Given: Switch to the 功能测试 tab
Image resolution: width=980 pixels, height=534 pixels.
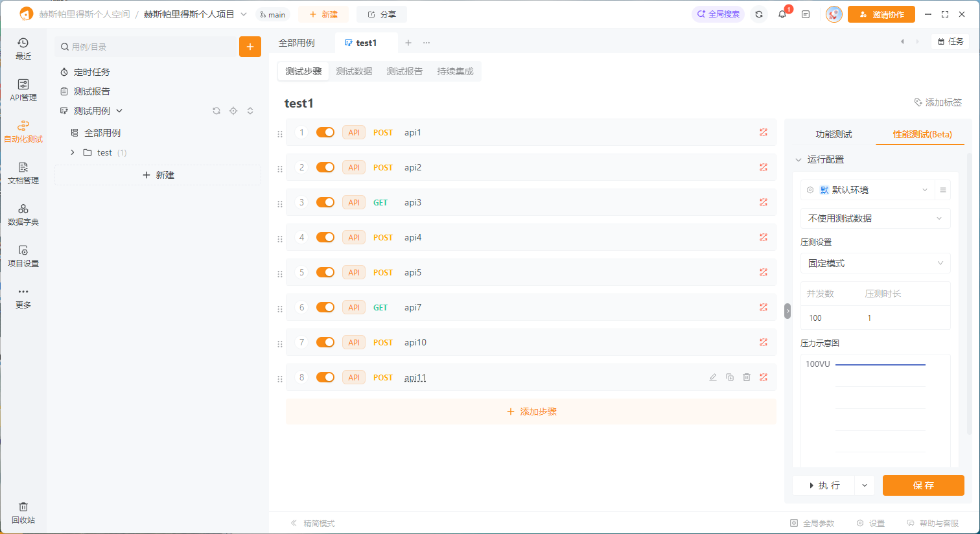Looking at the screenshot, I should pos(834,134).
